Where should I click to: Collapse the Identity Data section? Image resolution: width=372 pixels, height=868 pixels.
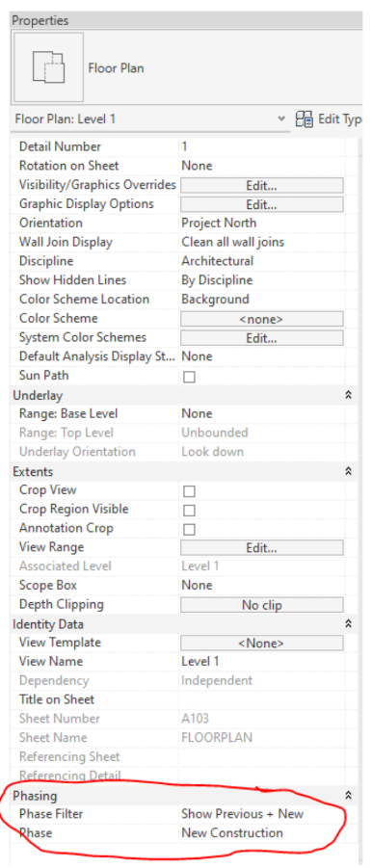(x=348, y=624)
